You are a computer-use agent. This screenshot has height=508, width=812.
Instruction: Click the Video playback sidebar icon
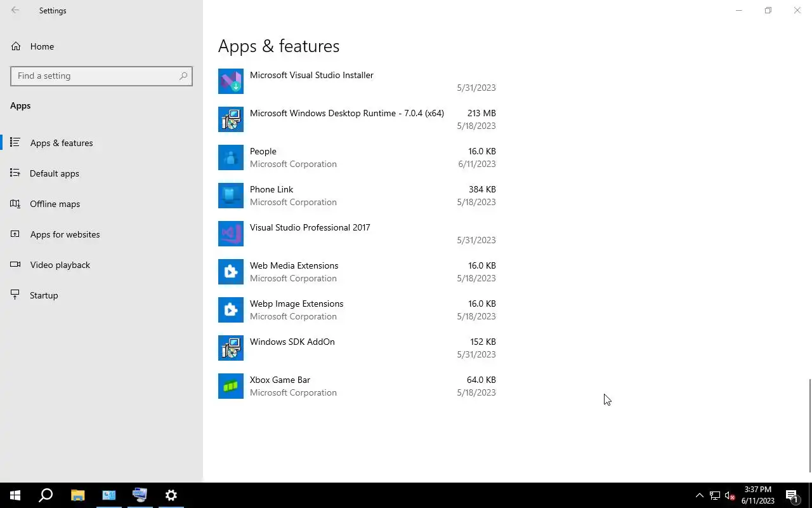coord(15,265)
